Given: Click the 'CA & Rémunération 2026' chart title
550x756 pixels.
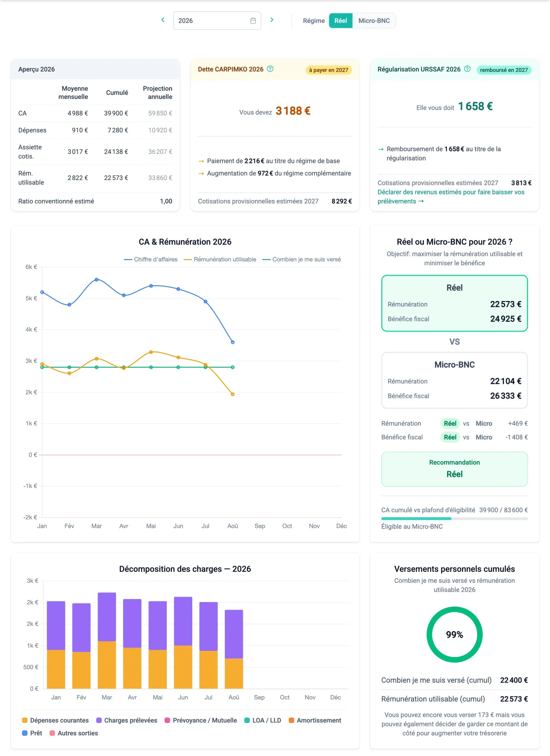Looking at the screenshot, I should (185, 242).
